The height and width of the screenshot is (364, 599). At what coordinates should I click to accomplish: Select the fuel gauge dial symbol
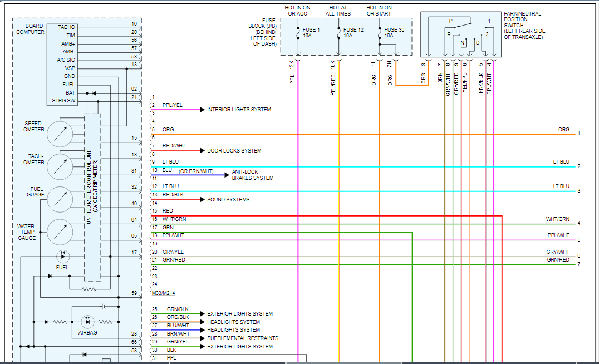[x=60, y=199]
